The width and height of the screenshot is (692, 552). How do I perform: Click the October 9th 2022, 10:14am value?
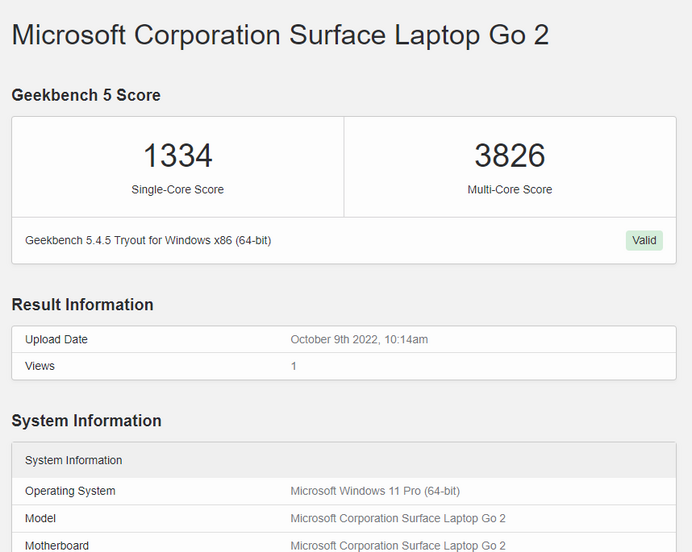coord(359,339)
